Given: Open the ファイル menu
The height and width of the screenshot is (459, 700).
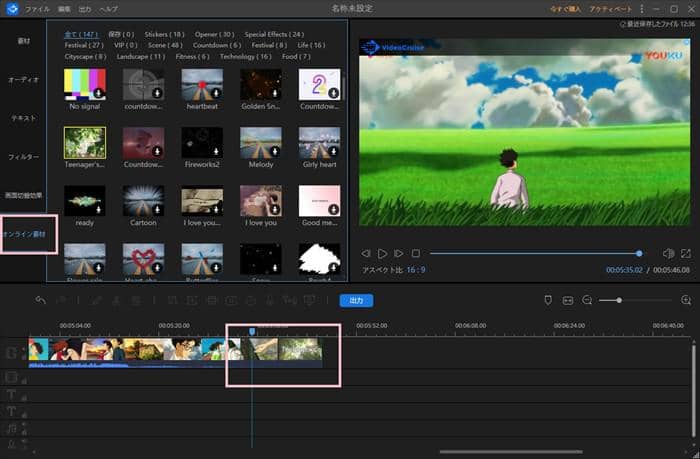Looking at the screenshot, I should [37, 9].
